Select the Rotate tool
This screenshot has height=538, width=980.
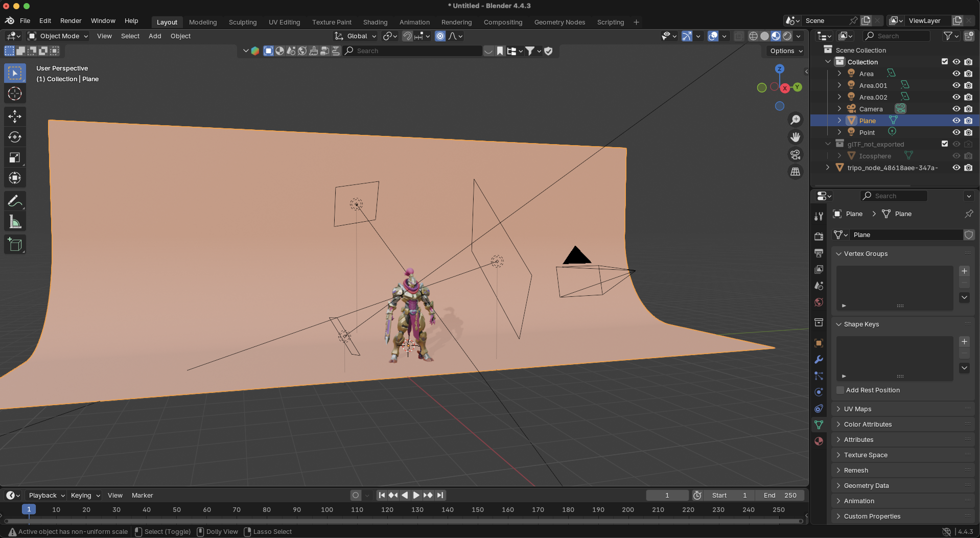[15, 136]
